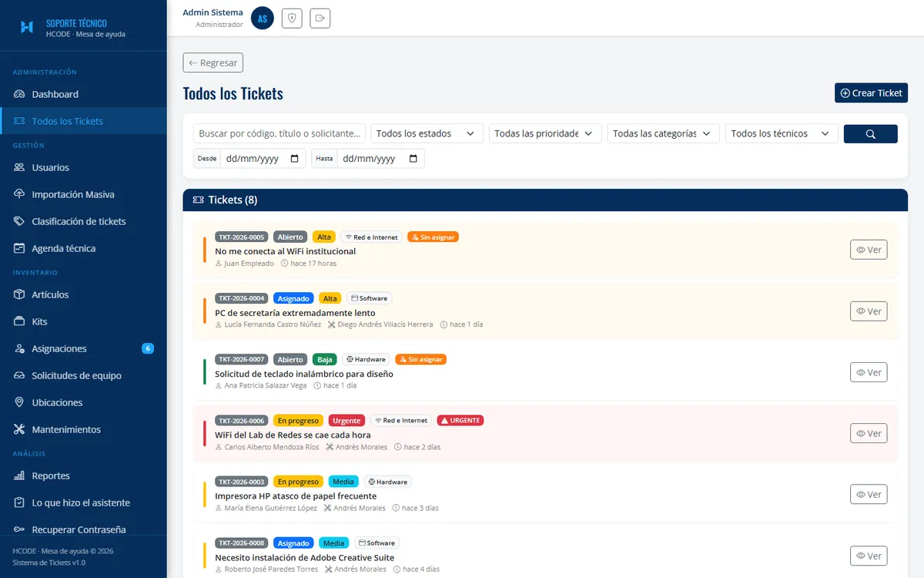Viewport: 924px width, 578px height.
Task: Click the Regresar back button
Action: pyautogui.click(x=213, y=62)
